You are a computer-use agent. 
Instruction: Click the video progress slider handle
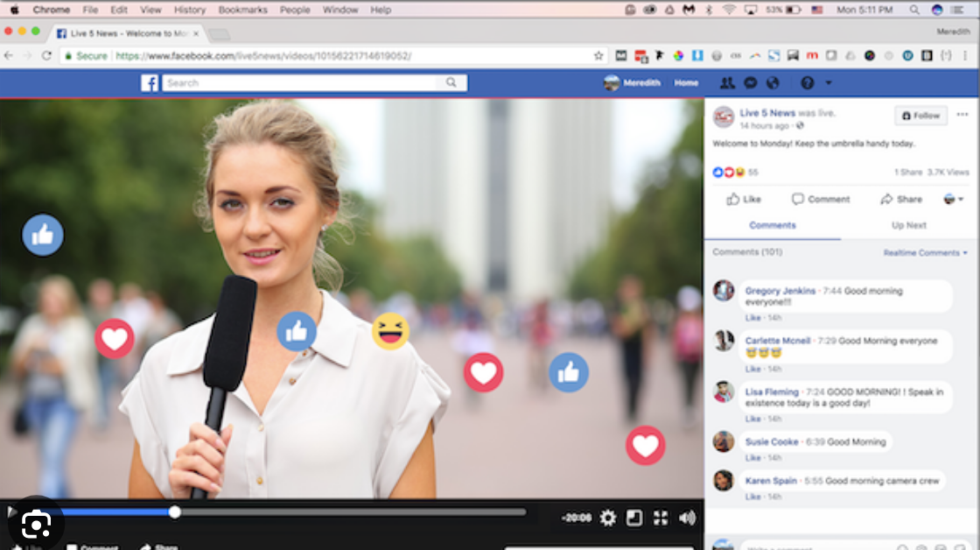(175, 512)
